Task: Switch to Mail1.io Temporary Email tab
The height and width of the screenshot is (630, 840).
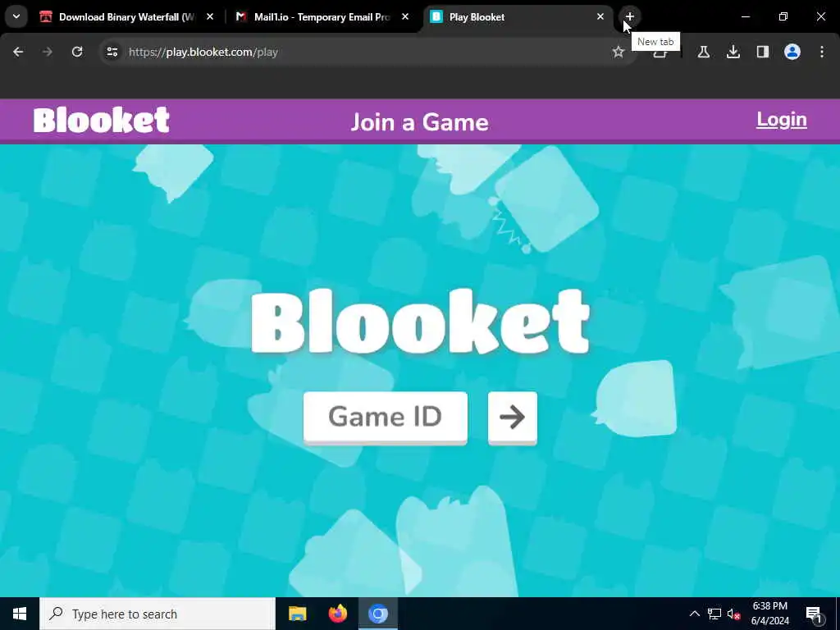Action: [322, 17]
